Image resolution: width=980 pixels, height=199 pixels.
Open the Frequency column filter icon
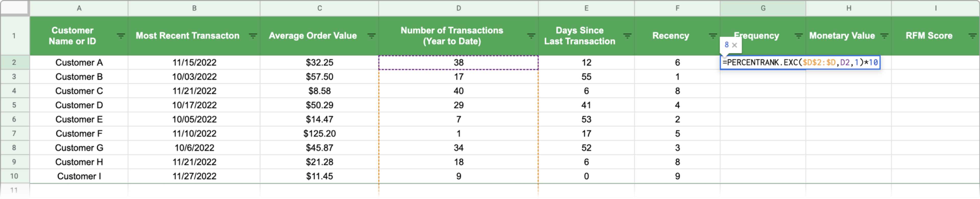pyautogui.click(x=799, y=36)
